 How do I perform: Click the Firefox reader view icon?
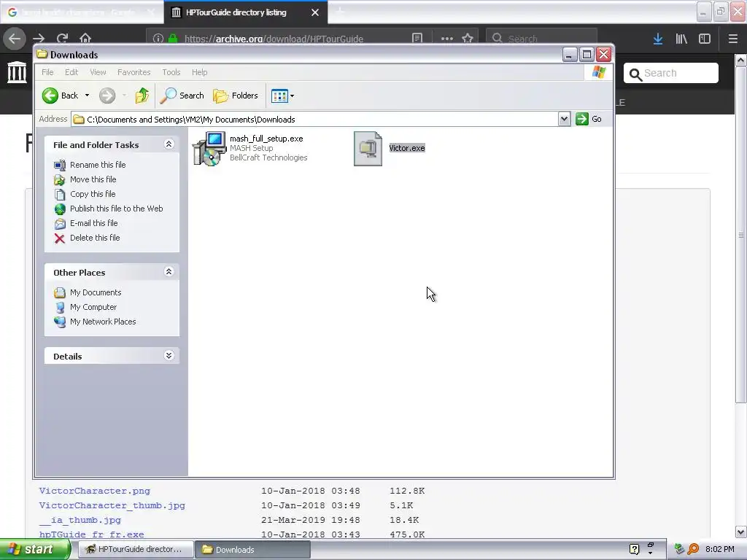417,38
